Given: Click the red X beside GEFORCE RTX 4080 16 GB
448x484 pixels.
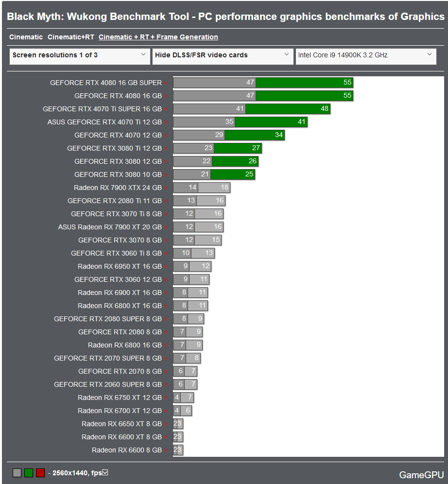Looking at the screenshot, I should 166,96.
